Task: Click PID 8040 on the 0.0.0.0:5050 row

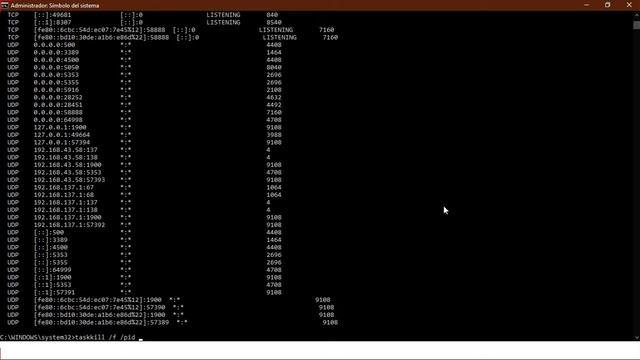Action: point(274,67)
